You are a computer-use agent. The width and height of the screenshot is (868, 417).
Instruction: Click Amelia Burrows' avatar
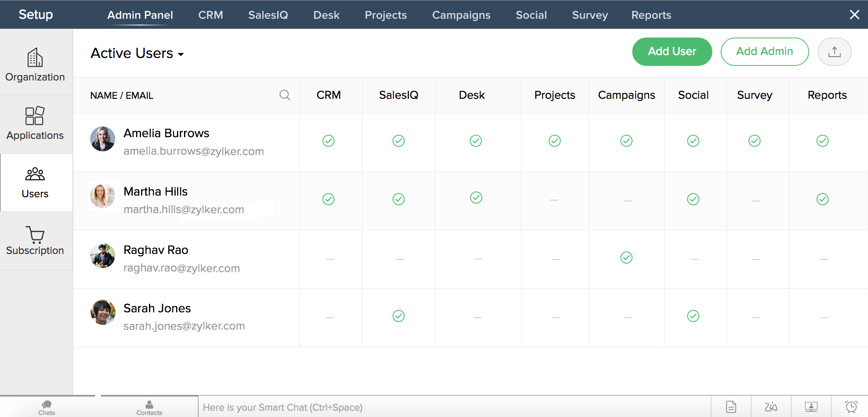tap(103, 139)
